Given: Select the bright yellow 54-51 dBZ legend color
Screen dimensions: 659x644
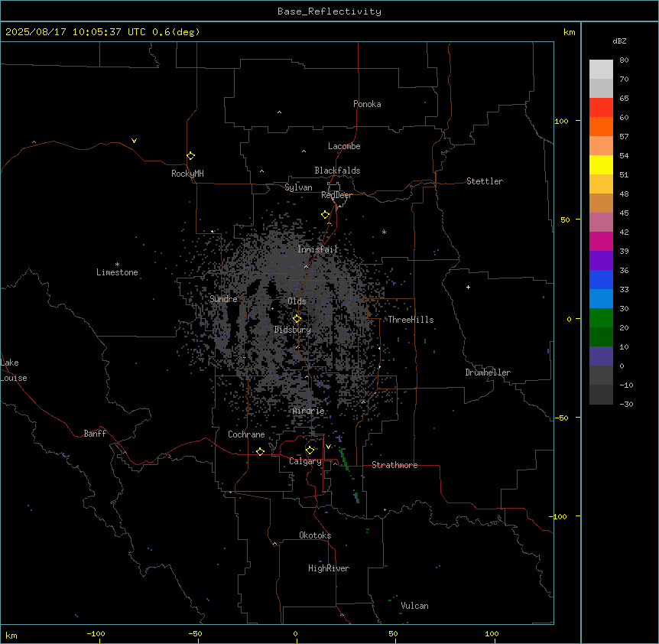Looking at the screenshot, I should (601, 164).
